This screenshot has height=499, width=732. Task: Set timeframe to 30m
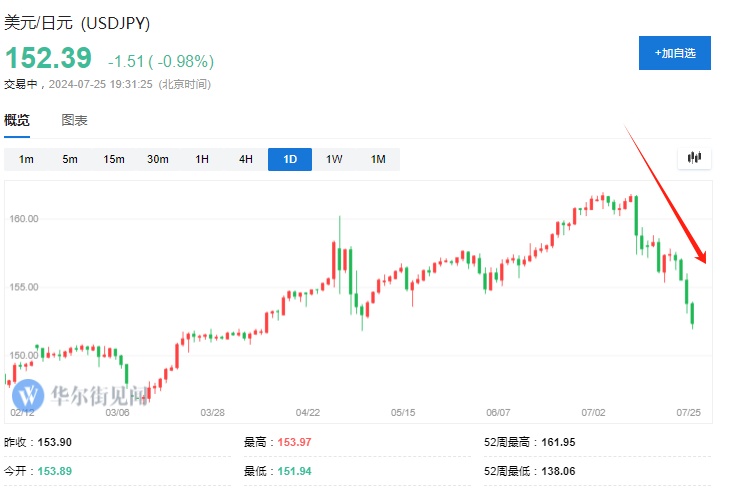point(158,159)
